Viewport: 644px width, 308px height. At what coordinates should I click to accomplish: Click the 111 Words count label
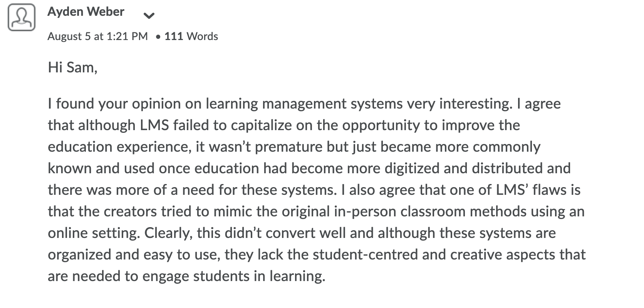pyautogui.click(x=191, y=37)
